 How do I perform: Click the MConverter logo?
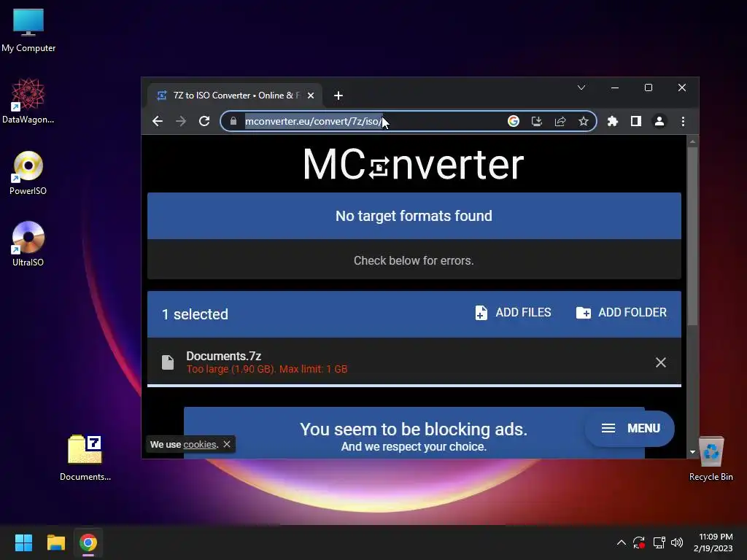pyautogui.click(x=414, y=164)
